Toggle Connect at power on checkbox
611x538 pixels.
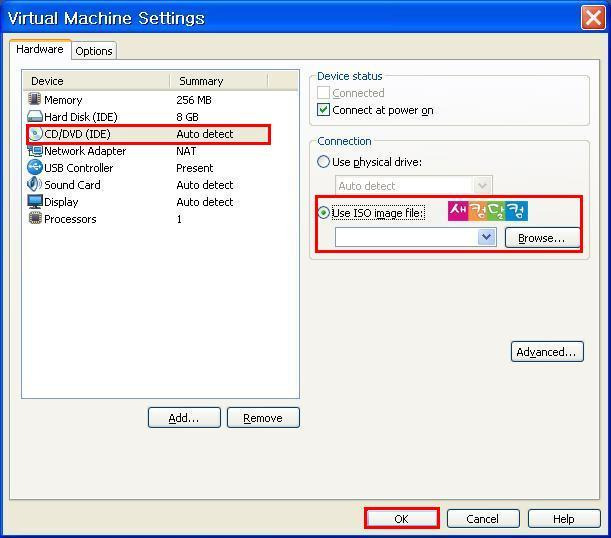pyautogui.click(x=323, y=110)
